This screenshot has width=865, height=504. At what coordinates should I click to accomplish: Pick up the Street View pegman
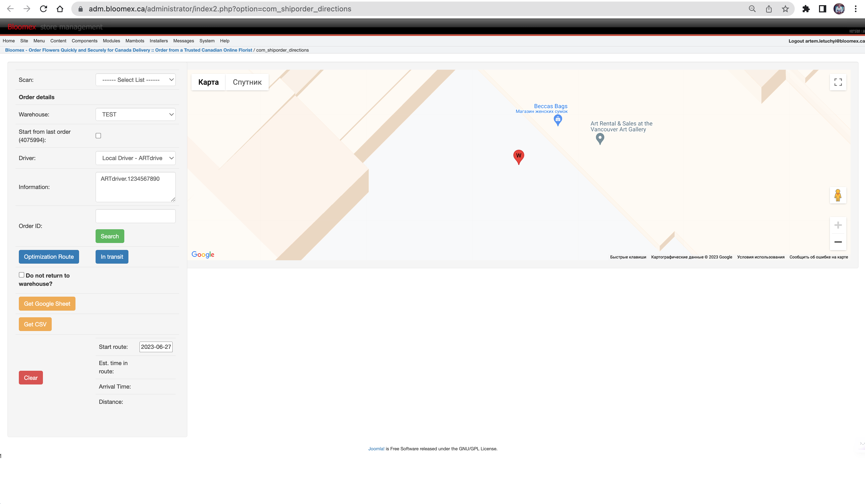tap(838, 195)
